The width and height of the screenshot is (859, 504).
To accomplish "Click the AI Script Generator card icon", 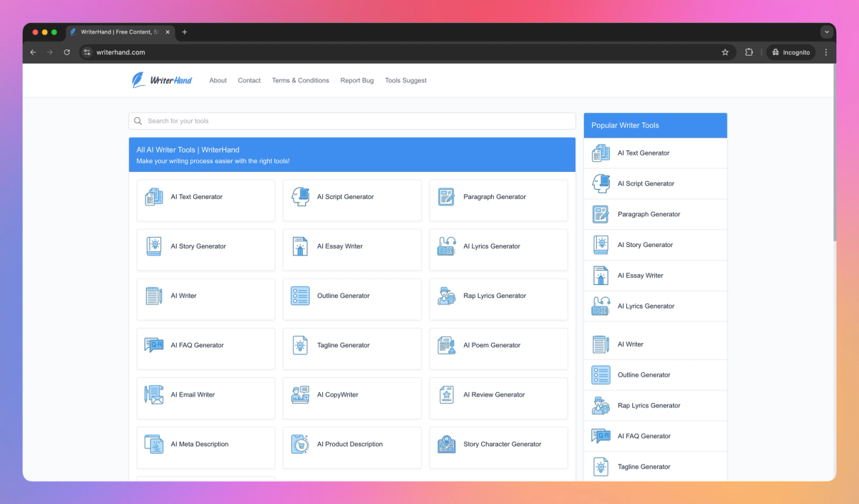I will pyautogui.click(x=300, y=197).
